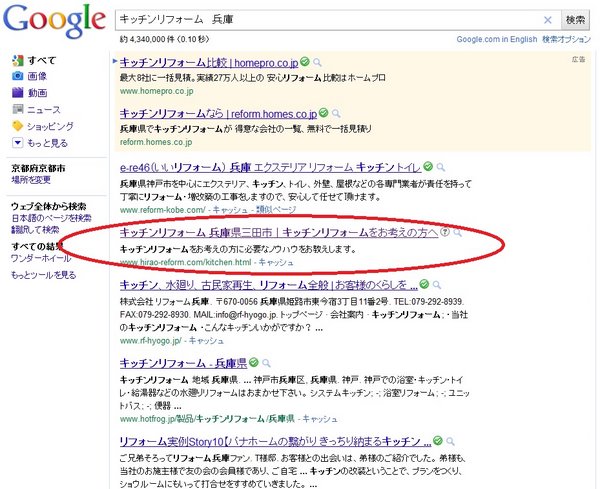The image size is (600, 489).
Task: Click green check icon beside e-re46 result
Action: click(x=428, y=166)
